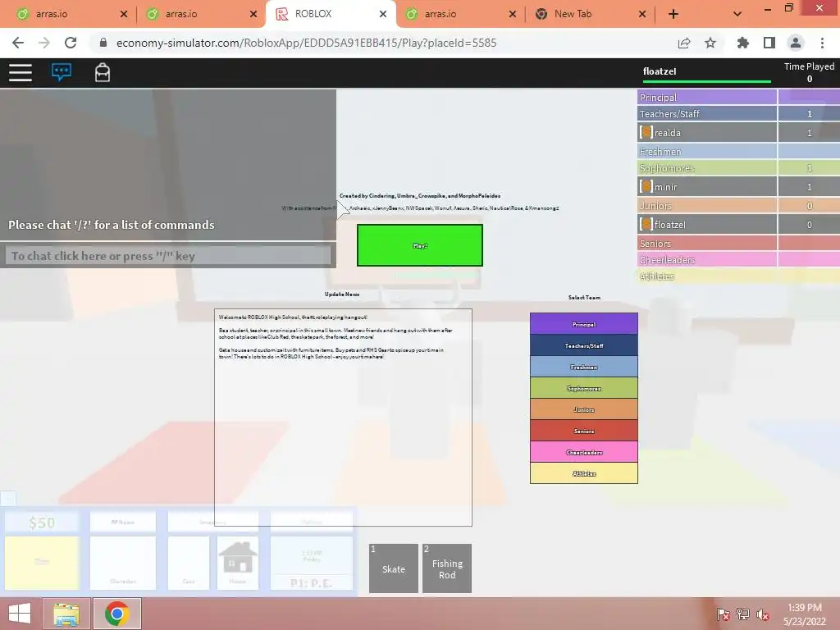Click the Teachers/Staff row in leaderboard
Viewport: 840px width, 630px height.
[739, 113]
